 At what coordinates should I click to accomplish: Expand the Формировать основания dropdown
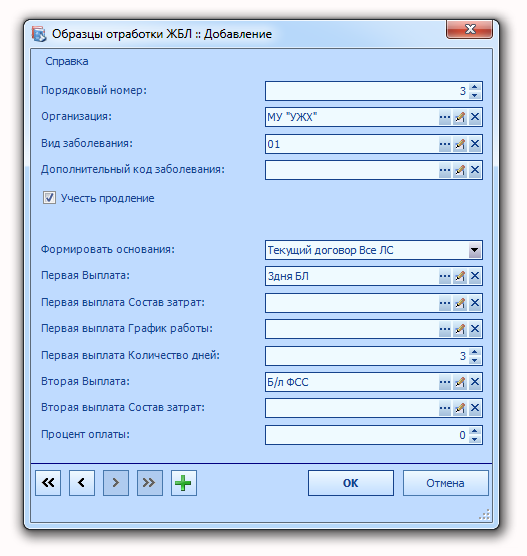(x=475, y=250)
